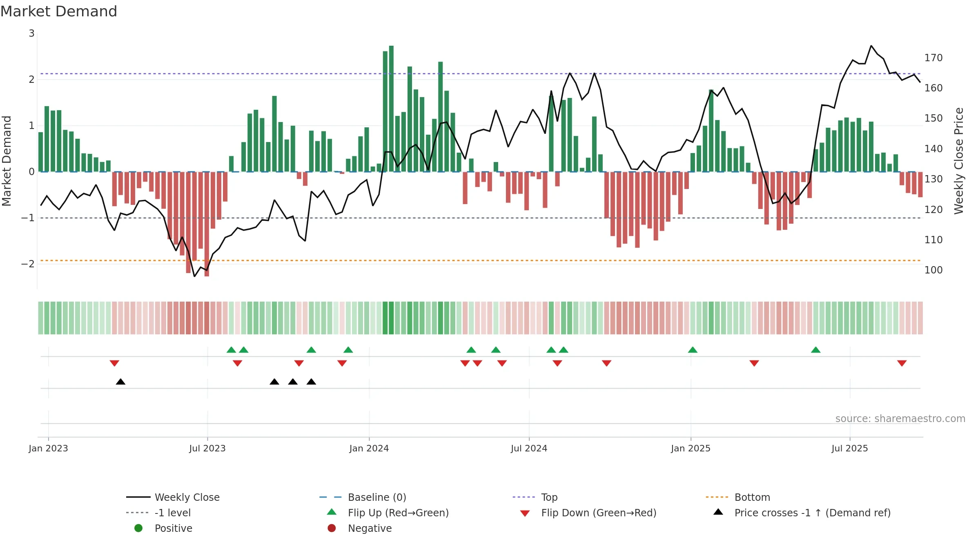This screenshot has width=980, height=551.
Task: Click the 'Jan 2023' date axis label
Action: tap(48, 448)
